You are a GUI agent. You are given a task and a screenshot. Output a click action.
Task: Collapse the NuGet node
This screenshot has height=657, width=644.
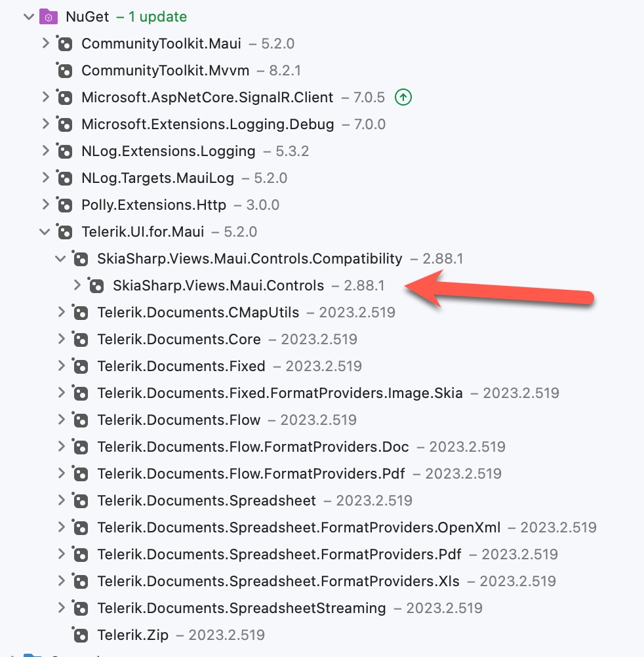click(28, 17)
